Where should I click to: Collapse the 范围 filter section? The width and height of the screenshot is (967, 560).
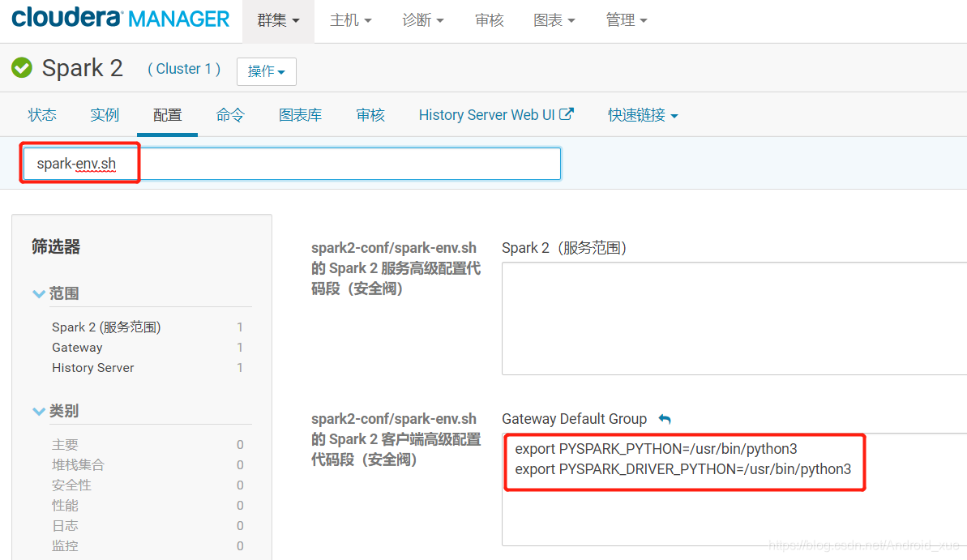coord(55,293)
